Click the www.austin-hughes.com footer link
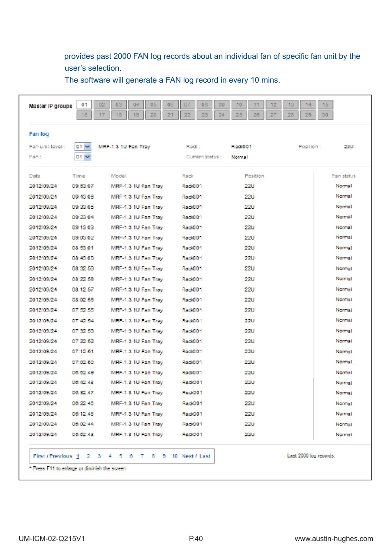This screenshot has width=392, height=555. pos(334,539)
